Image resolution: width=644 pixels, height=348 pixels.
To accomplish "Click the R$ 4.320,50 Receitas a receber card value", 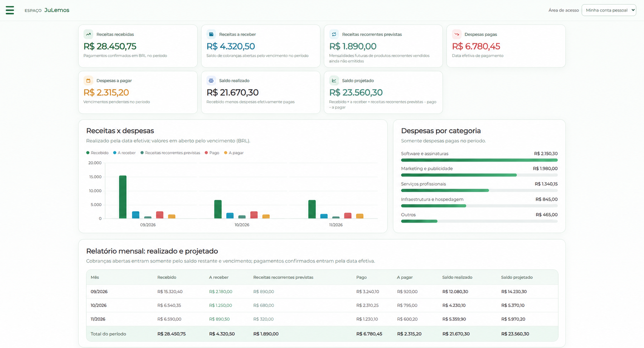I will pyautogui.click(x=230, y=46).
